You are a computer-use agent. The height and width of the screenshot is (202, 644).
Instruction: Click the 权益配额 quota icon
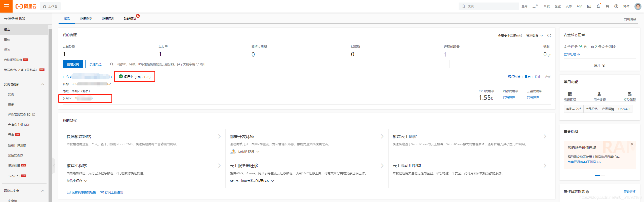629,94
